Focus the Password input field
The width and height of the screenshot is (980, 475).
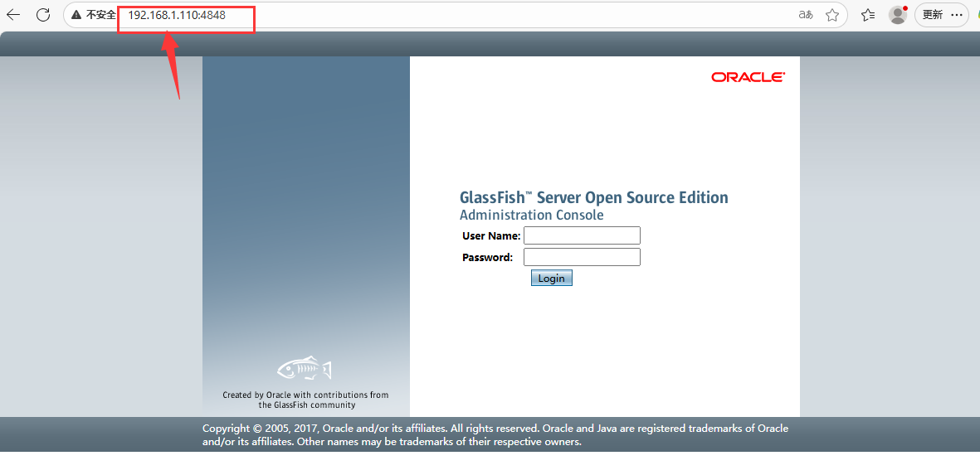pyautogui.click(x=582, y=257)
